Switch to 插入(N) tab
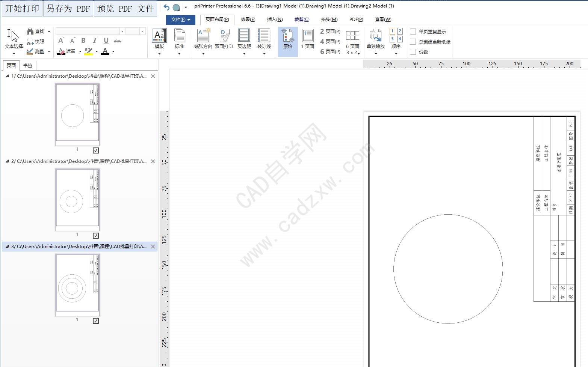 pos(275,20)
